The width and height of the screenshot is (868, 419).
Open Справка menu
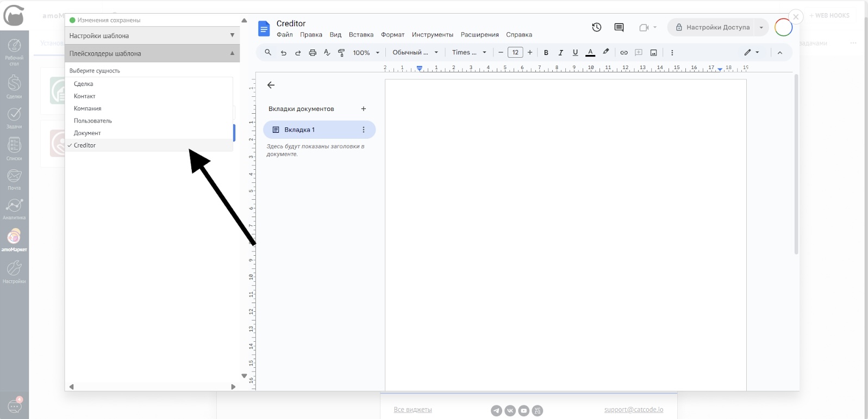(519, 35)
